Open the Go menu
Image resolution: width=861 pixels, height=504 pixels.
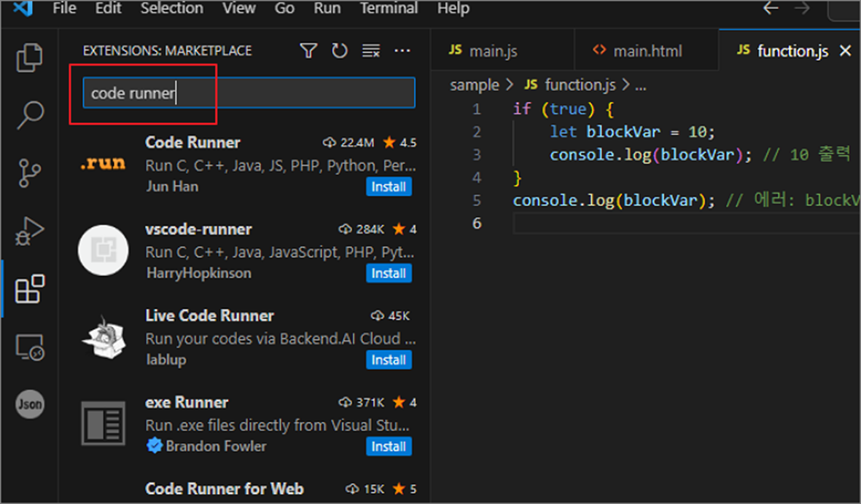click(284, 8)
